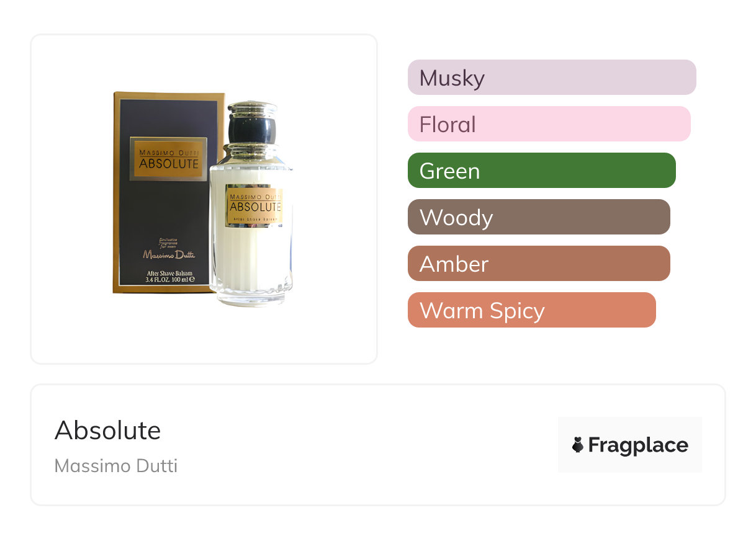
Task: Select the Warm Spicy accord bar
Action: (x=532, y=310)
